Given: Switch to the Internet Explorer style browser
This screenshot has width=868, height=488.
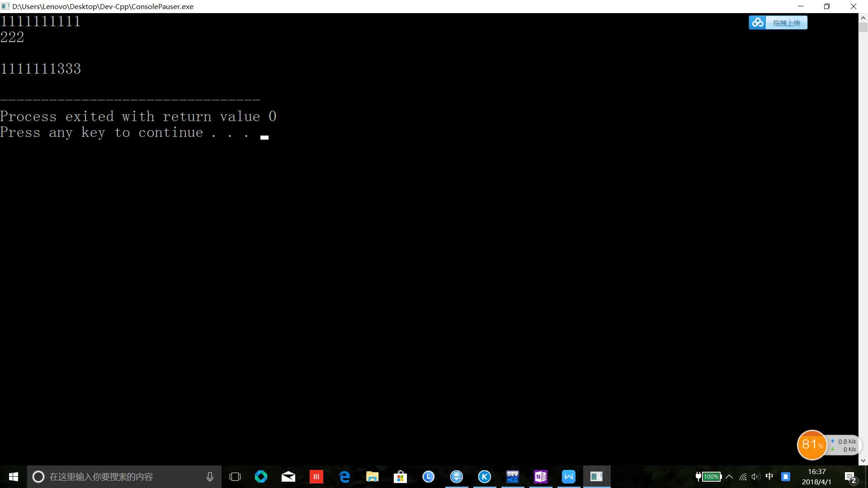Looking at the screenshot, I should pyautogui.click(x=457, y=477).
